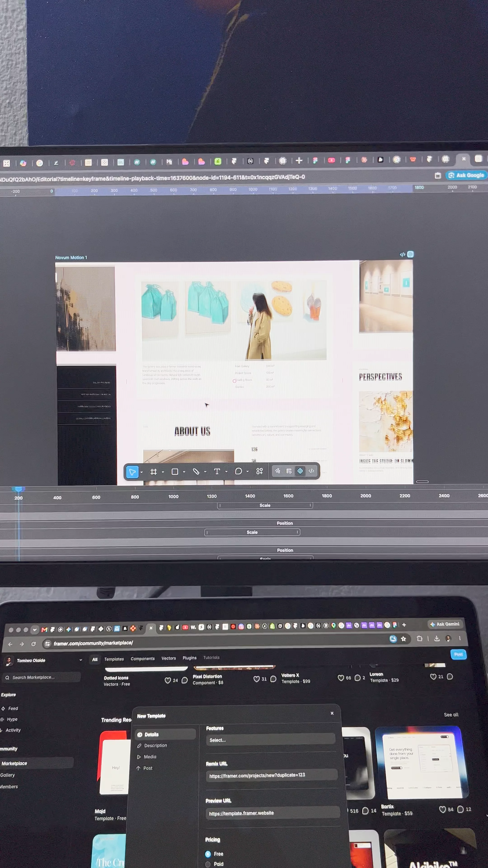The width and height of the screenshot is (488, 868).
Task: Open the Actions components icon
Action: point(259,471)
